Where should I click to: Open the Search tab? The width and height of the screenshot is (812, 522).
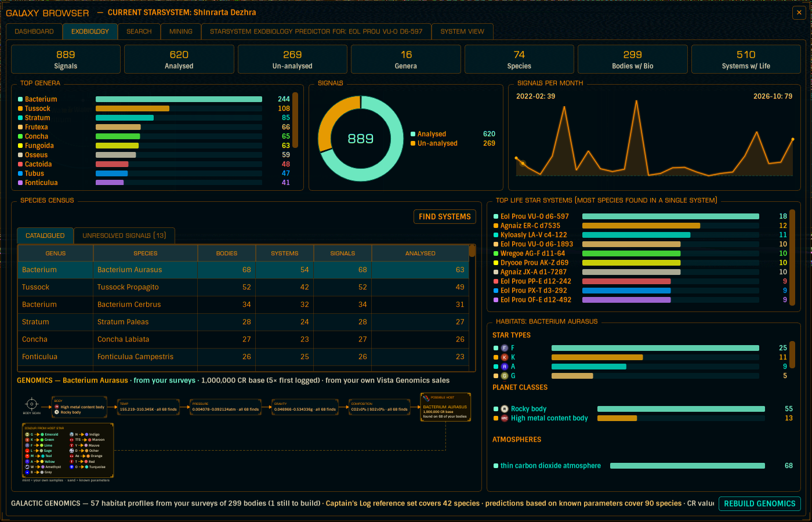click(139, 31)
